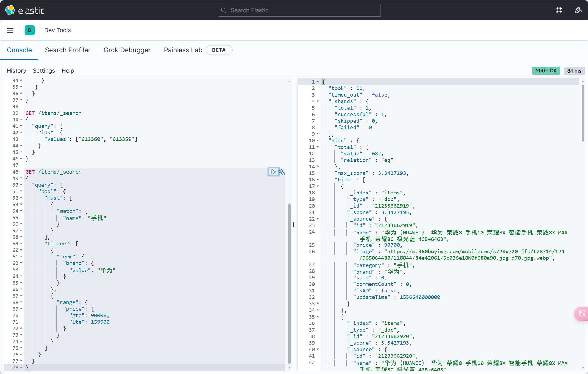
Task: Collapse "_shards" on response line 4
Action: tap(317, 101)
